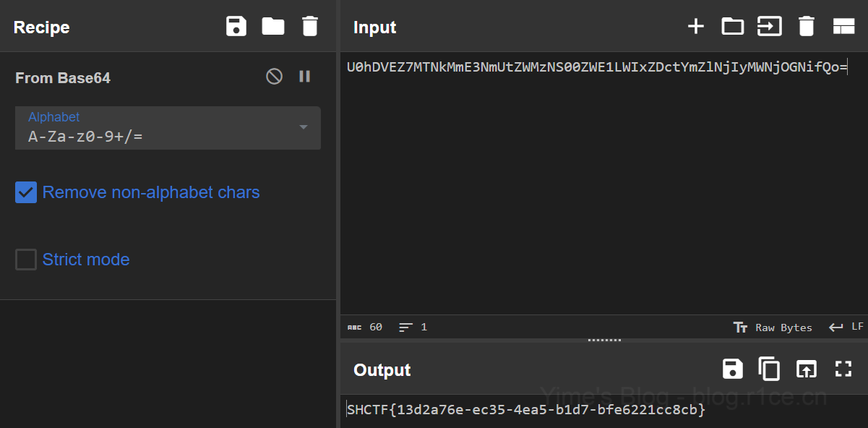Change Raw Bytes input encoding
Image resolution: width=868 pixels, height=428 pixels.
(773, 328)
